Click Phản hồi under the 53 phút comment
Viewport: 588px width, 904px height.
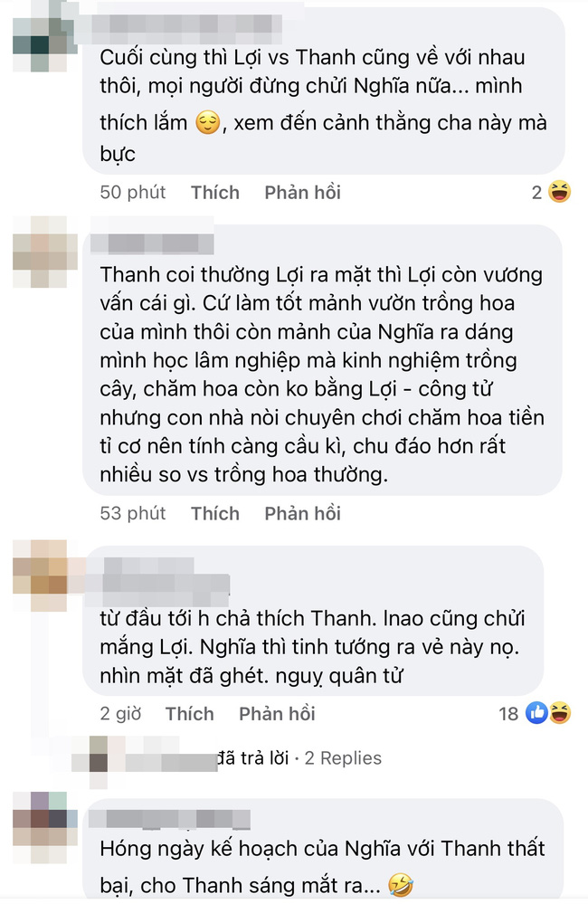(x=303, y=513)
